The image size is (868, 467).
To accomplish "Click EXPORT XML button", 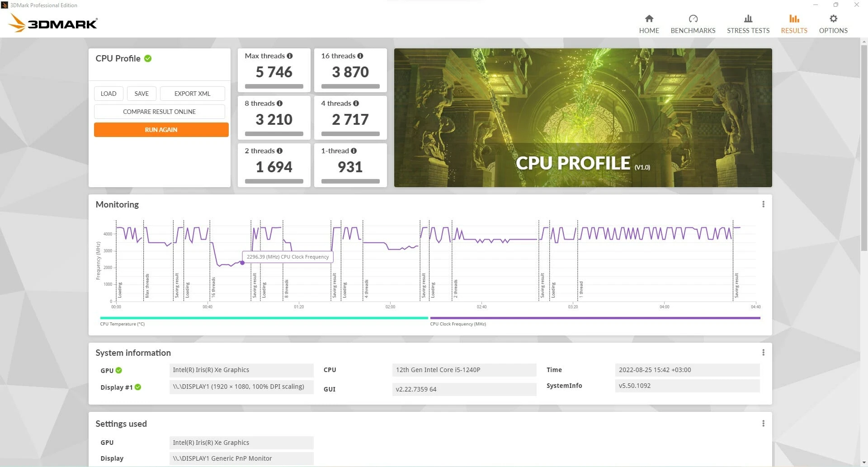I will [193, 94].
